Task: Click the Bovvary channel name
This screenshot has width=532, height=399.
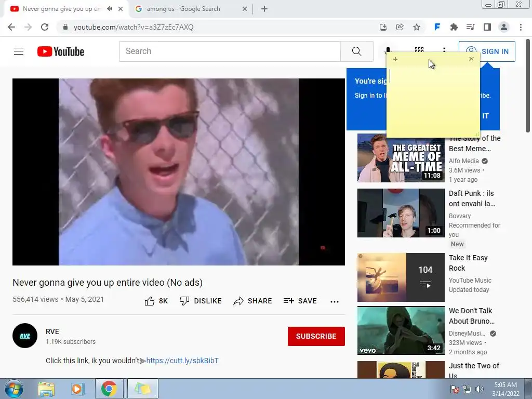Action: pos(460,216)
